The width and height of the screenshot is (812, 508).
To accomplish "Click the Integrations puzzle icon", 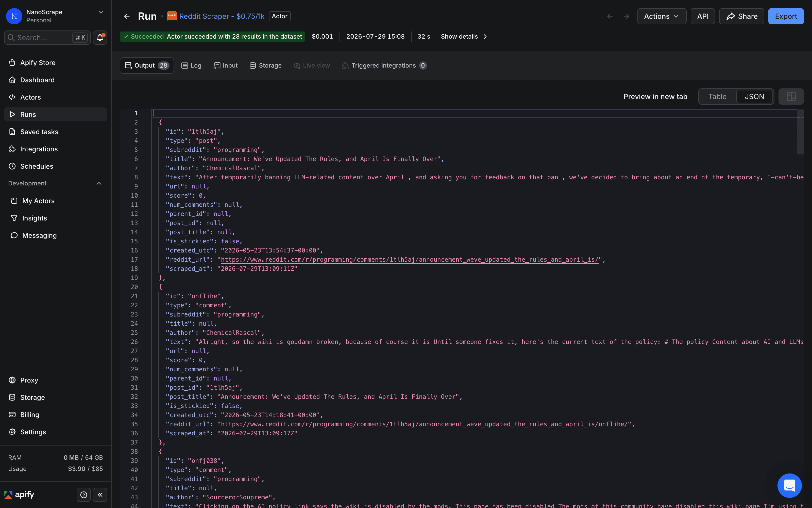I will (x=12, y=149).
